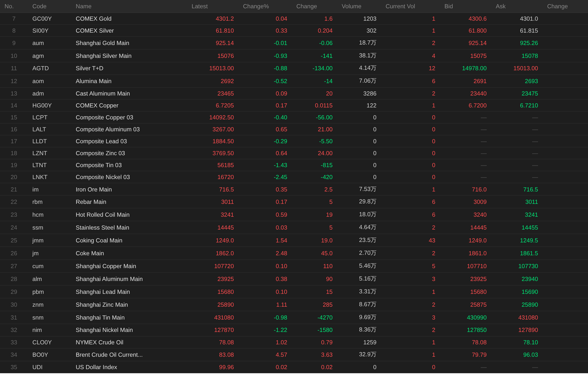Select the COMEX Silver row name
This screenshot has width=588, height=376.
coord(95,31)
